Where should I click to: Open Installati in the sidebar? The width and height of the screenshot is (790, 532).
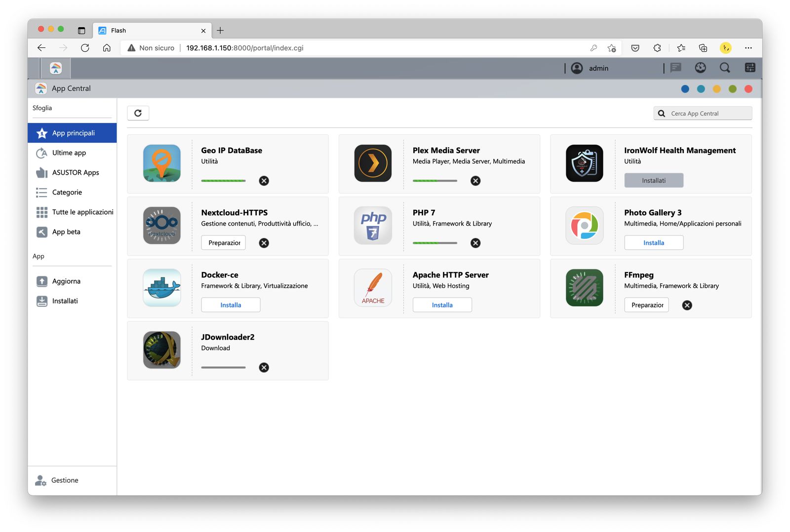coord(72,301)
